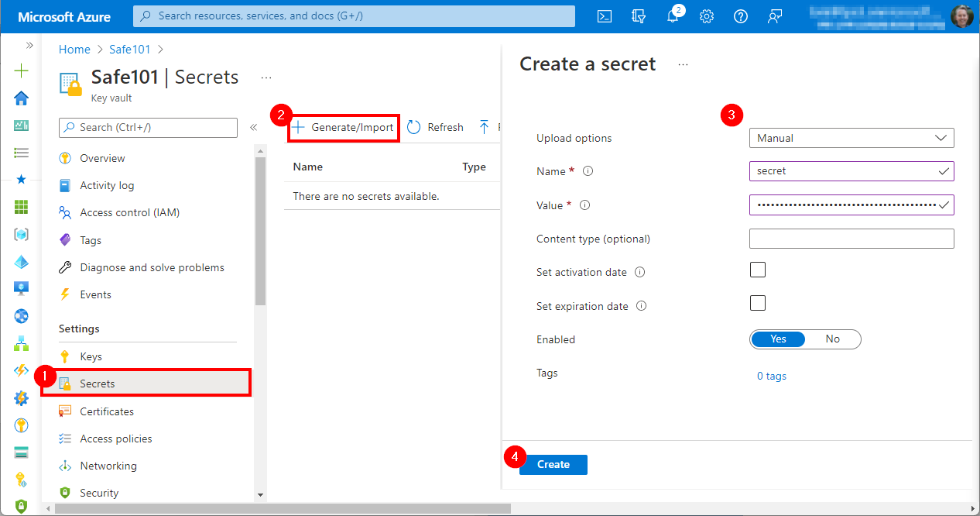Click the 0 tags link
The image size is (980, 516).
tap(772, 376)
